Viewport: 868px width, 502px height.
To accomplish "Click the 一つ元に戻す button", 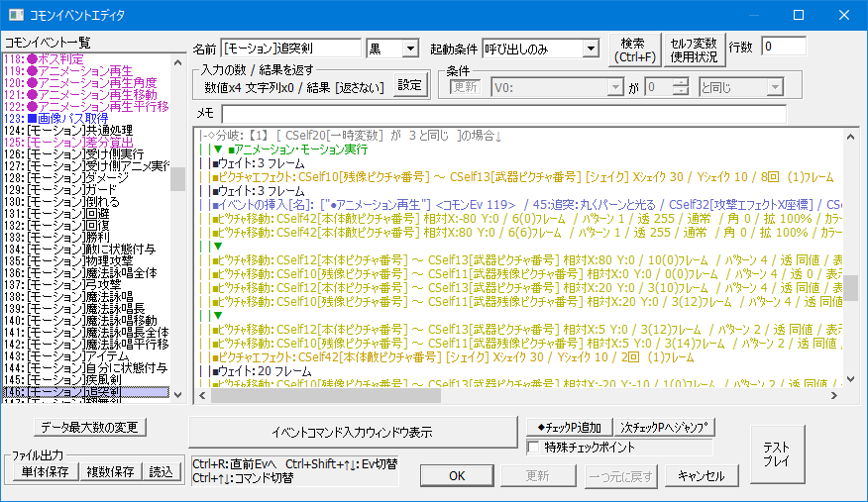I will (x=620, y=476).
